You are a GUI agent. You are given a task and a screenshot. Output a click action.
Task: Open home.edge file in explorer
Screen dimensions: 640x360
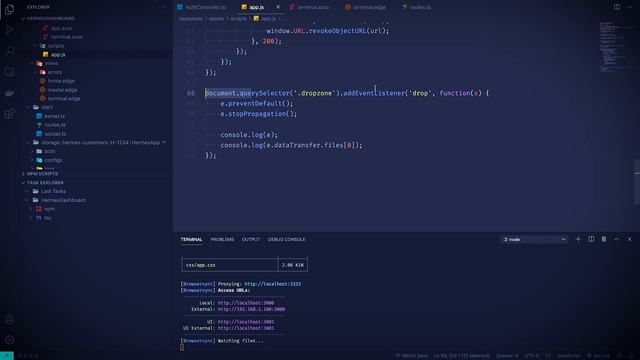point(61,81)
